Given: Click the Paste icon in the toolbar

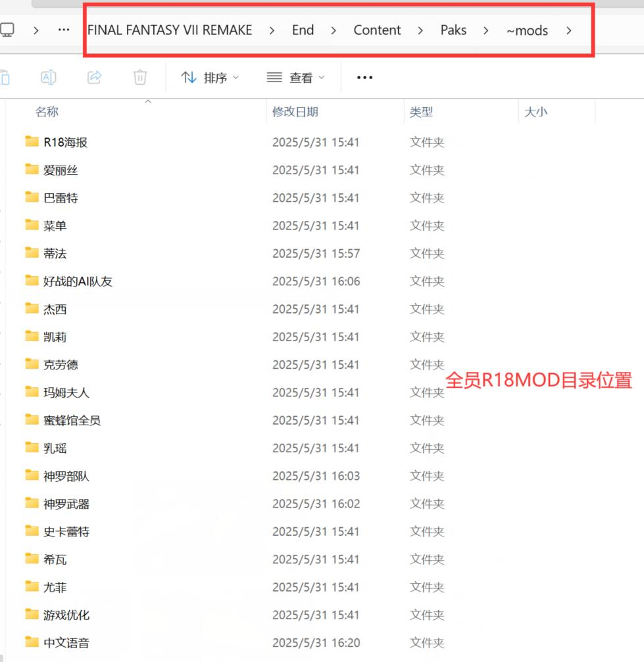Looking at the screenshot, I should click(7, 77).
